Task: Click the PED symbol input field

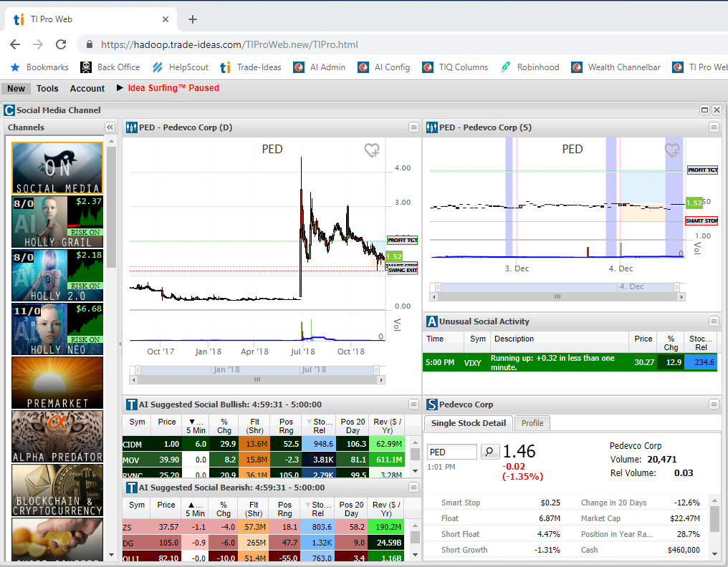Action: tap(451, 452)
